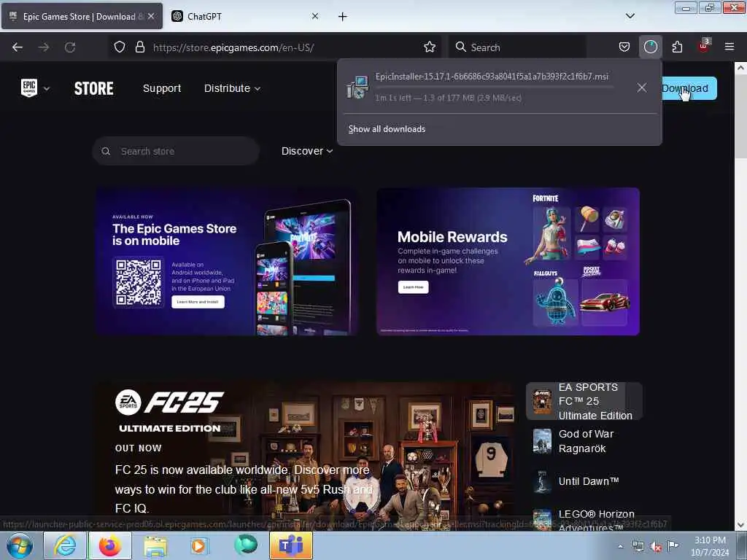The width and height of the screenshot is (747, 560).
Task: Open the Extensions puzzle icon
Action: click(677, 47)
